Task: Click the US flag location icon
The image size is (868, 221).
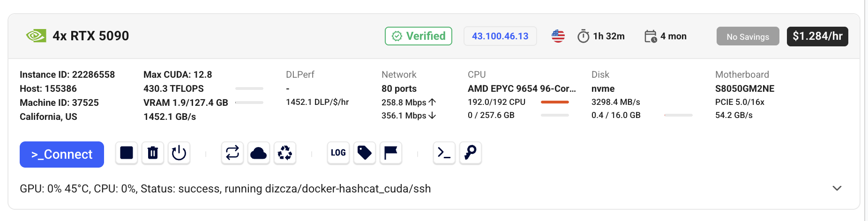Action: pyautogui.click(x=558, y=36)
